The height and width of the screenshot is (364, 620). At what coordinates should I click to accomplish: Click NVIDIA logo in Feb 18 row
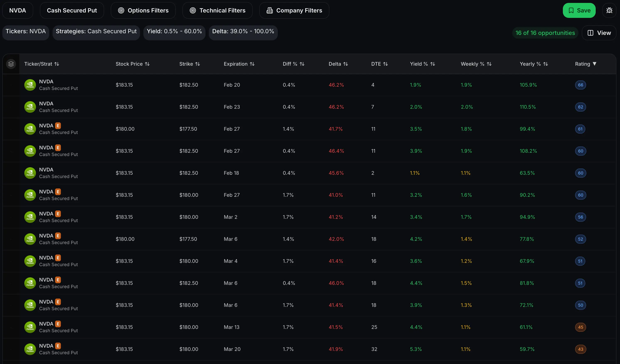point(30,173)
